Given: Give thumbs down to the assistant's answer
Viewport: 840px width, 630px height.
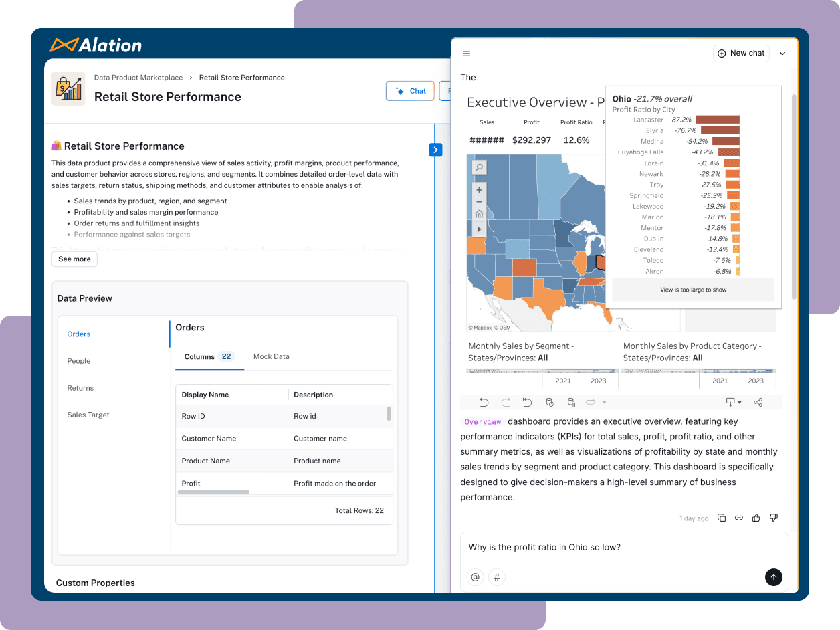Looking at the screenshot, I should 773,518.
